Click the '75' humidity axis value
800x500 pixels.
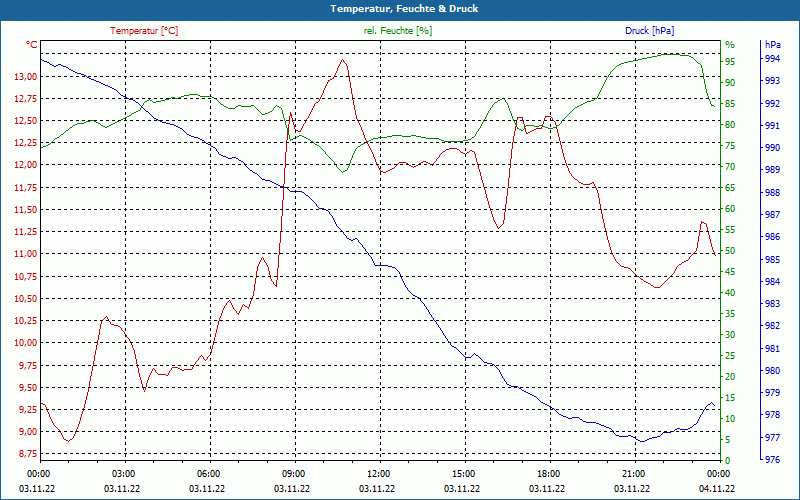pos(730,146)
